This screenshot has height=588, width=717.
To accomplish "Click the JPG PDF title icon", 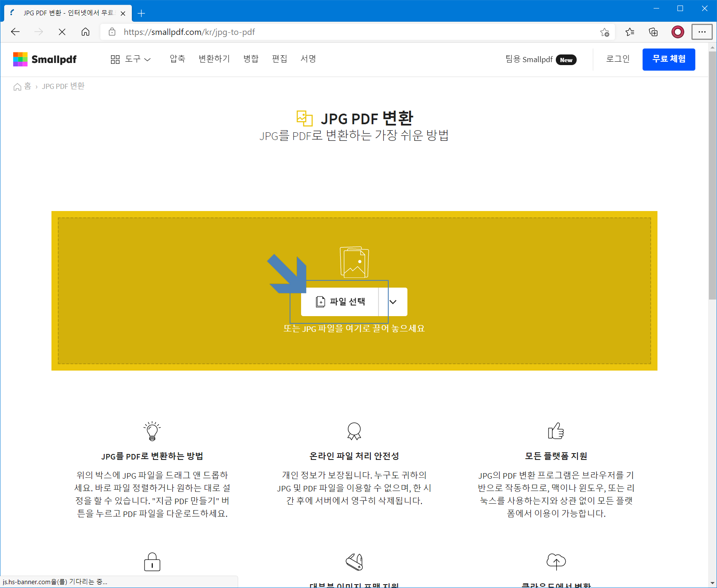I will 304,118.
